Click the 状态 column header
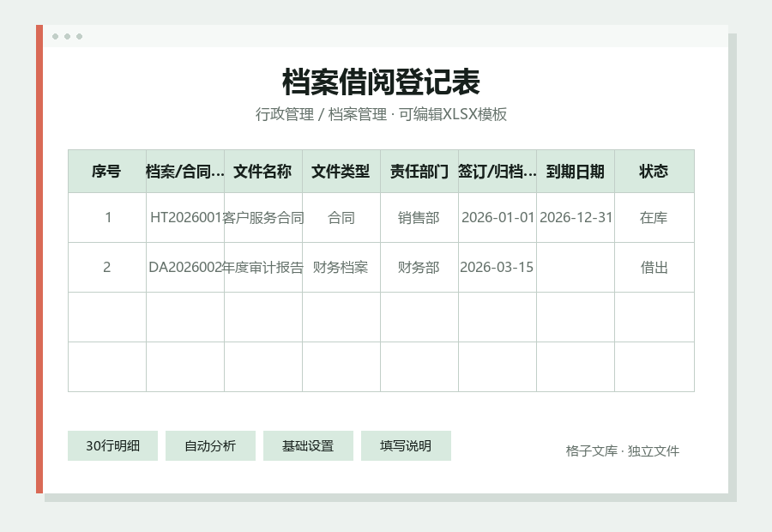Image resolution: width=772 pixels, height=532 pixels. (654, 172)
